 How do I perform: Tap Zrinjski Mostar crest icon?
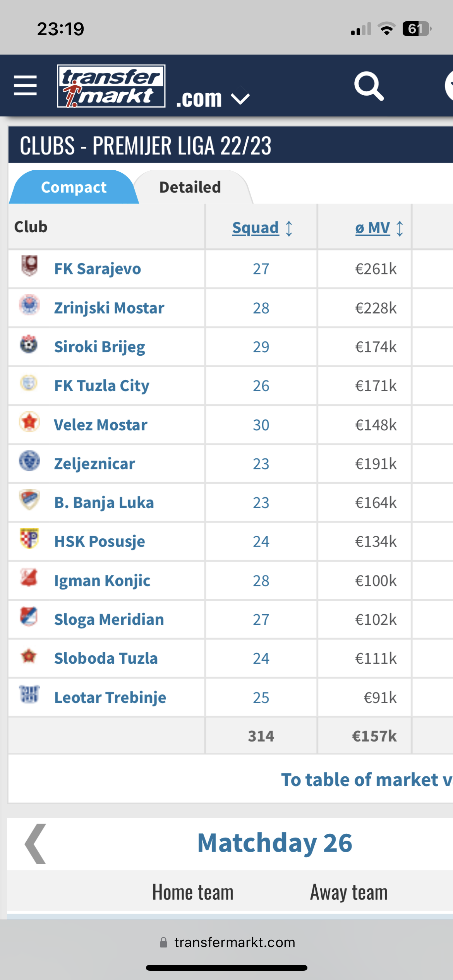(29, 305)
